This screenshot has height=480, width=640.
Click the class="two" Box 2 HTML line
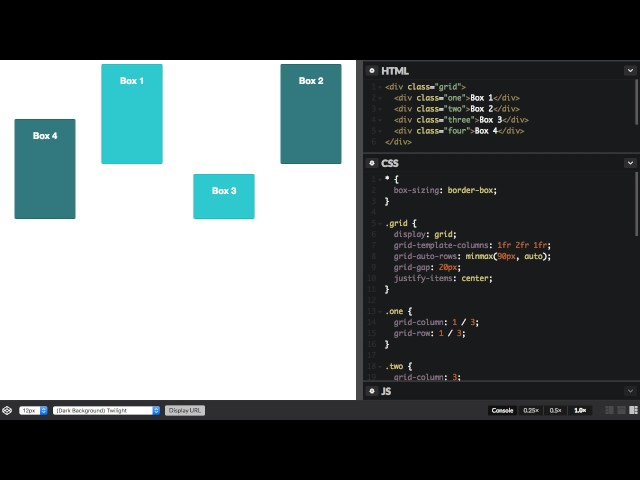click(x=456, y=109)
